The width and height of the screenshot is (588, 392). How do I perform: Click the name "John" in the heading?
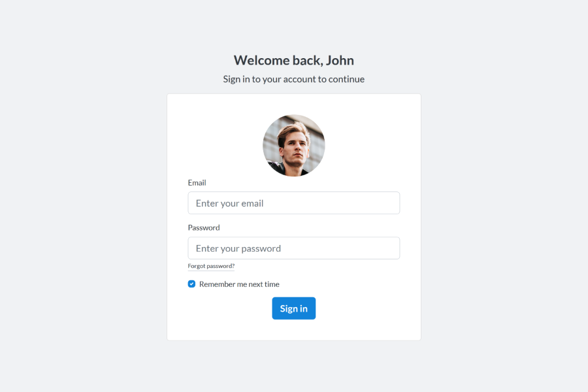tap(340, 61)
